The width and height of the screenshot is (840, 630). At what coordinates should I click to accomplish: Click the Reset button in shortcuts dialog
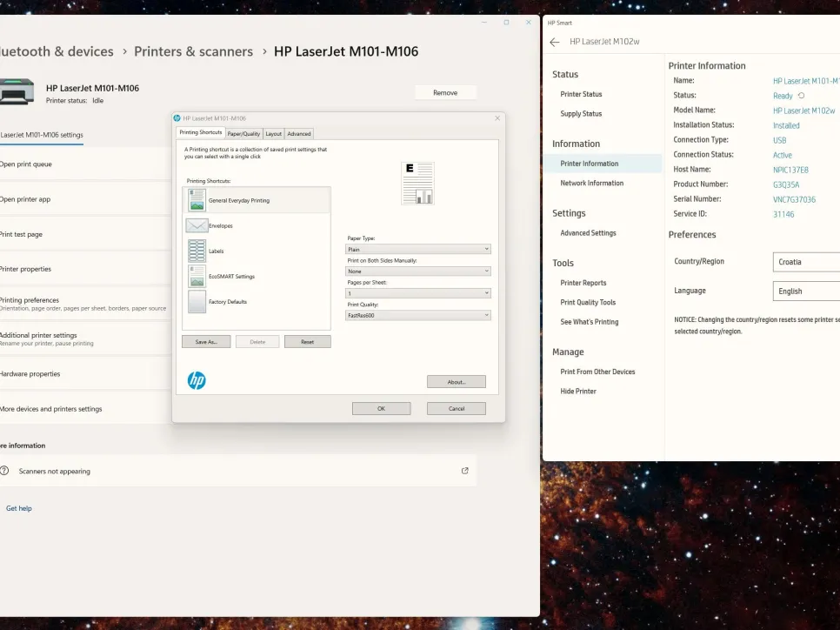308,342
